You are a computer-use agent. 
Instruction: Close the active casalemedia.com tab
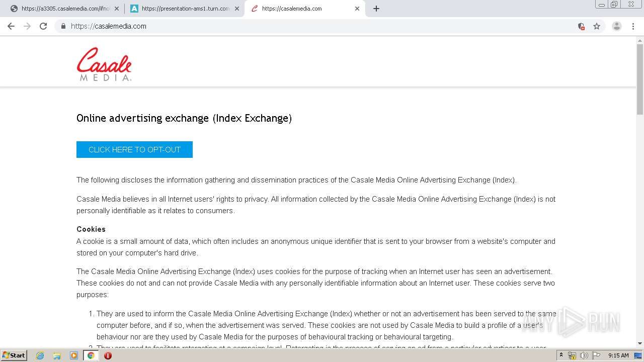[x=357, y=9]
